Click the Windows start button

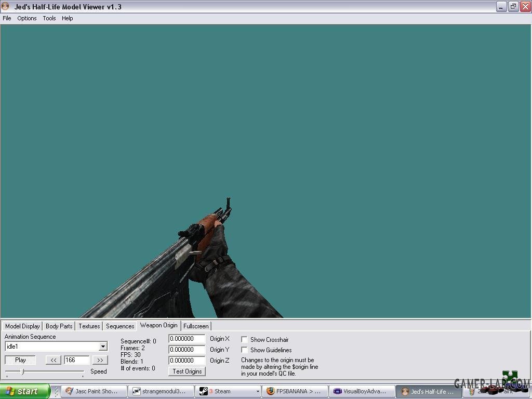[x=25, y=391]
